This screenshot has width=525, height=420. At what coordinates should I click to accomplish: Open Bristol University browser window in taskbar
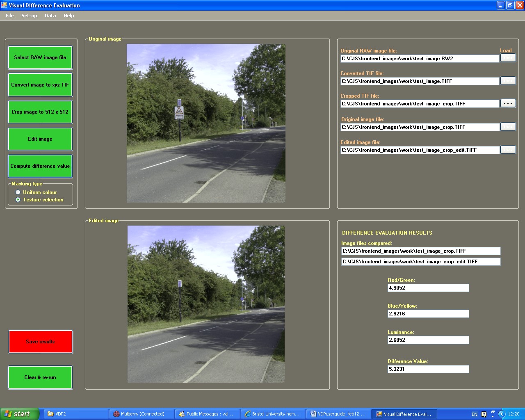coord(273,414)
